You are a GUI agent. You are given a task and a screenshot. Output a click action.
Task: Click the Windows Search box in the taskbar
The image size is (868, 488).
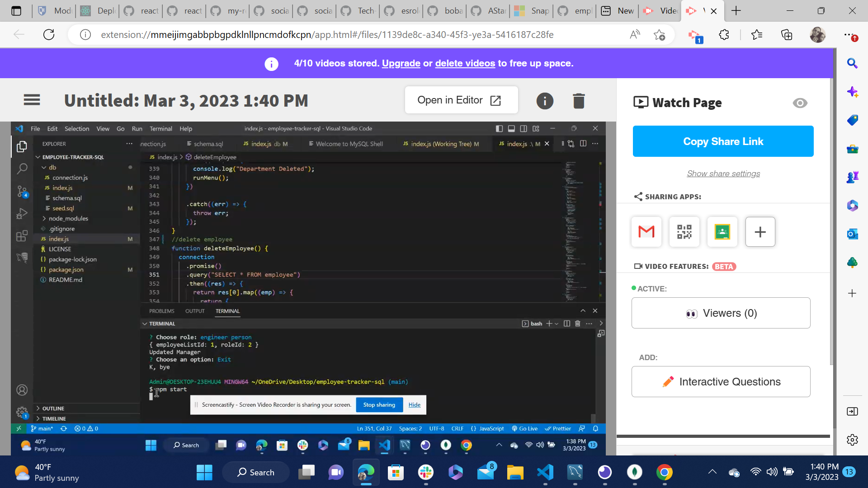click(255, 472)
